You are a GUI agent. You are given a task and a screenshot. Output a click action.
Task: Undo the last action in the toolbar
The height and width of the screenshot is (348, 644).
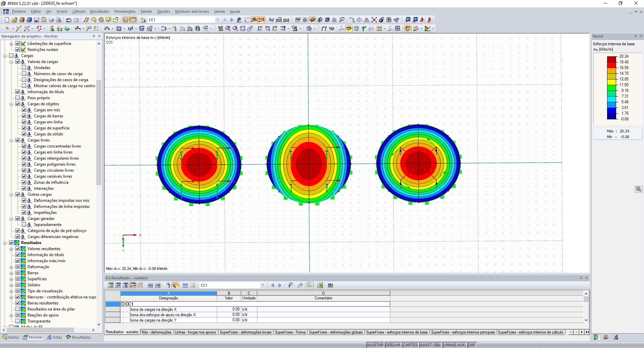68,20
